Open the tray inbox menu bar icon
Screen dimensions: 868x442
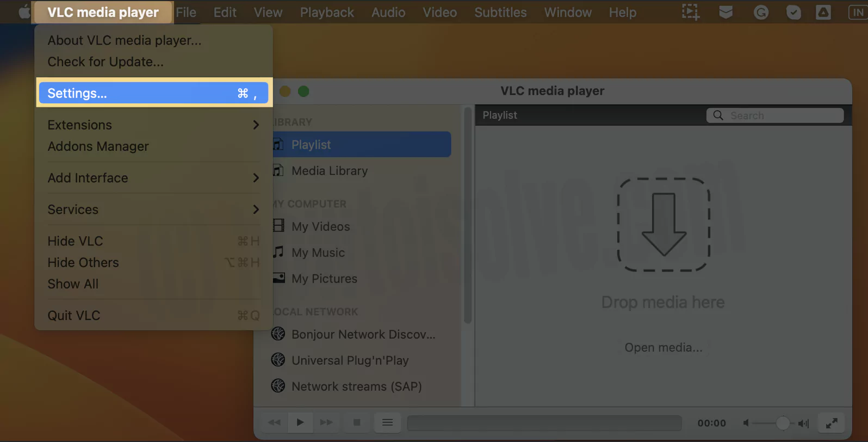coord(726,12)
